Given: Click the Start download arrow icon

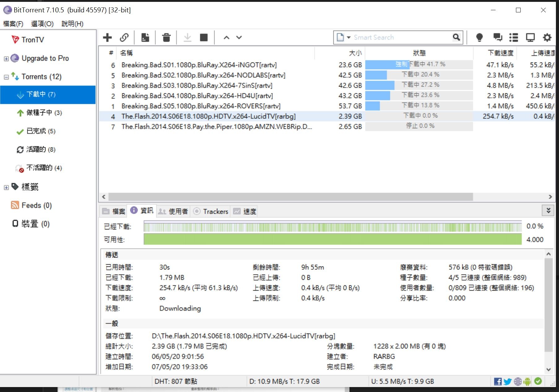Looking at the screenshot, I should pos(188,37).
